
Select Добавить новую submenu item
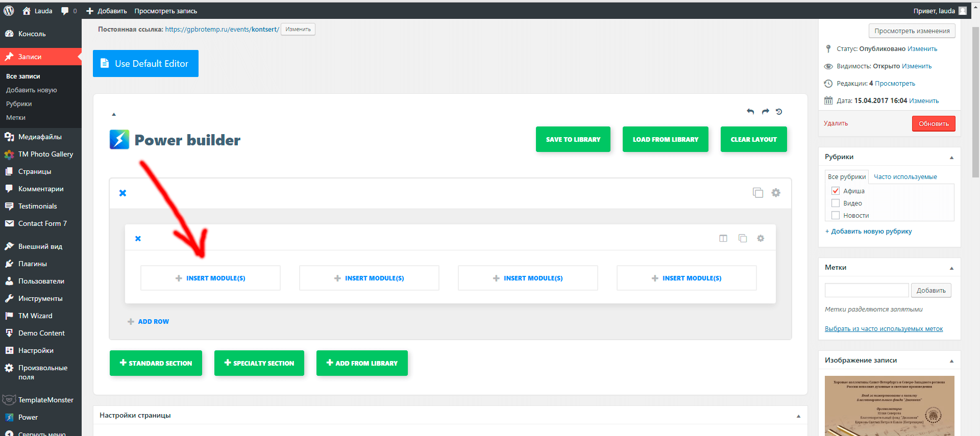31,90
